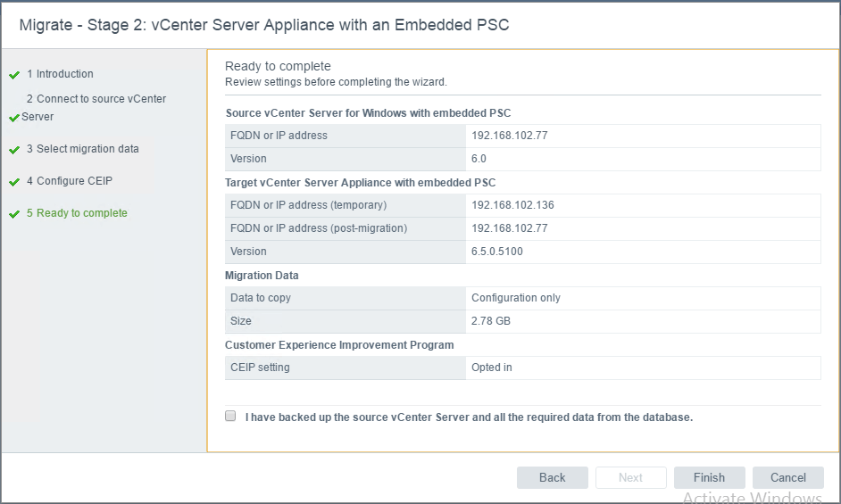Click the target version value 6.5.0.5100
Screen dimensions: 841x504
coord(497,252)
